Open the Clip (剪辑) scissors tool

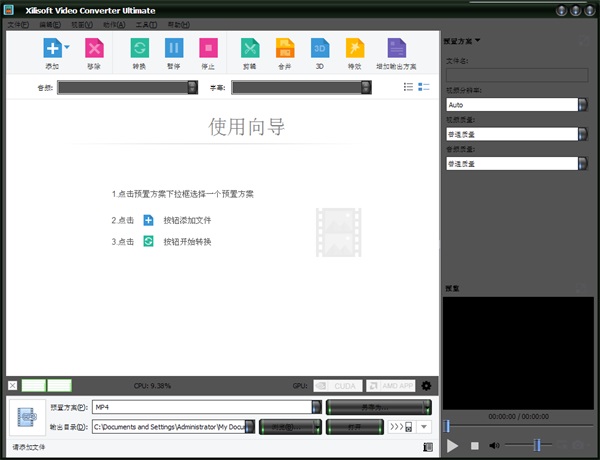pos(250,48)
